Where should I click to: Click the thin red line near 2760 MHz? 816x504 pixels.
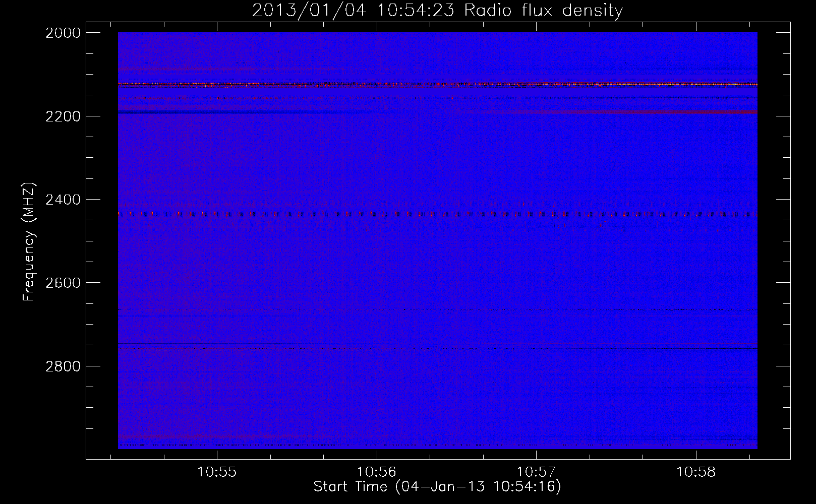coord(437,349)
